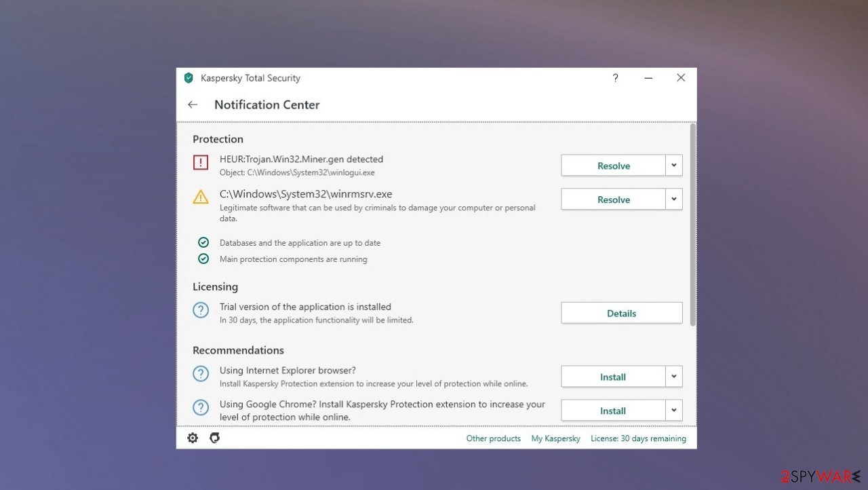Click the HEUR:Trojan.Win32.Miner.gen detected text
868x490 pixels.
pos(301,159)
